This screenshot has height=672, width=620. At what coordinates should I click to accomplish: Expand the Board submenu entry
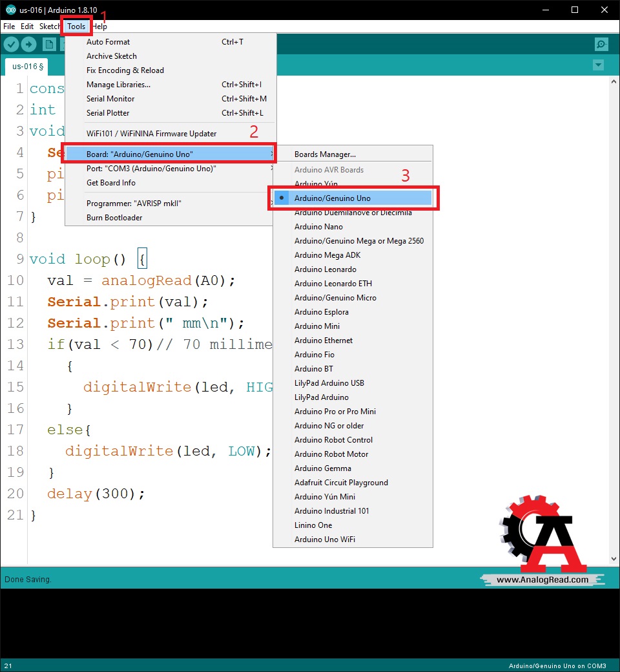pyautogui.click(x=170, y=154)
